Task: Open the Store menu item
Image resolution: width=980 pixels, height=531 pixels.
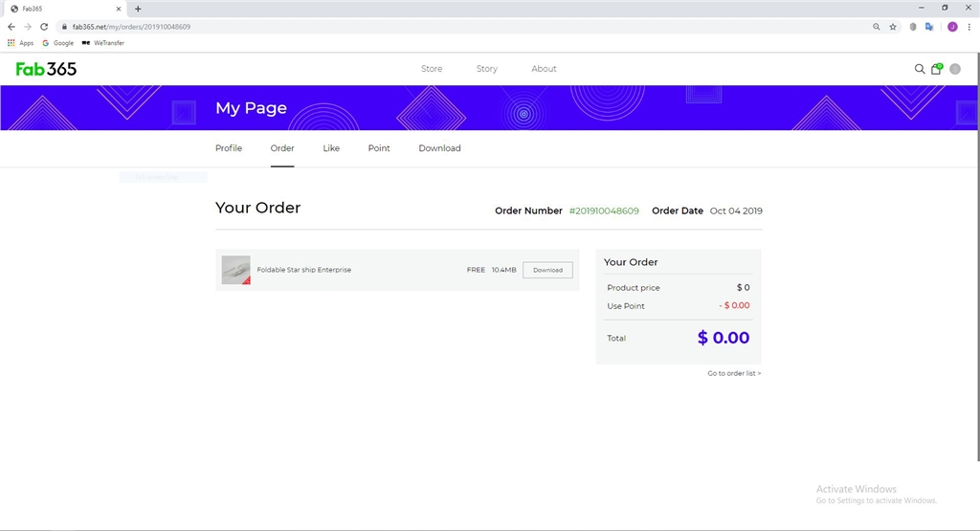Action: 432,69
